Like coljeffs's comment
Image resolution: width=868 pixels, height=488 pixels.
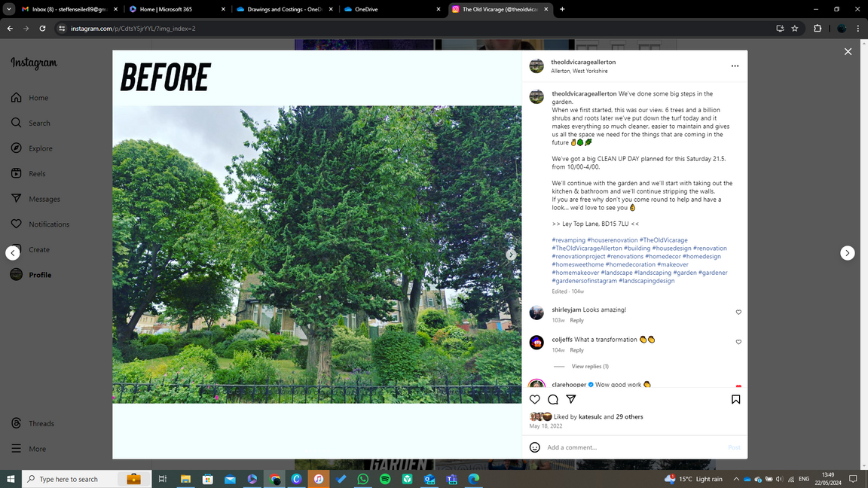[x=738, y=343]
